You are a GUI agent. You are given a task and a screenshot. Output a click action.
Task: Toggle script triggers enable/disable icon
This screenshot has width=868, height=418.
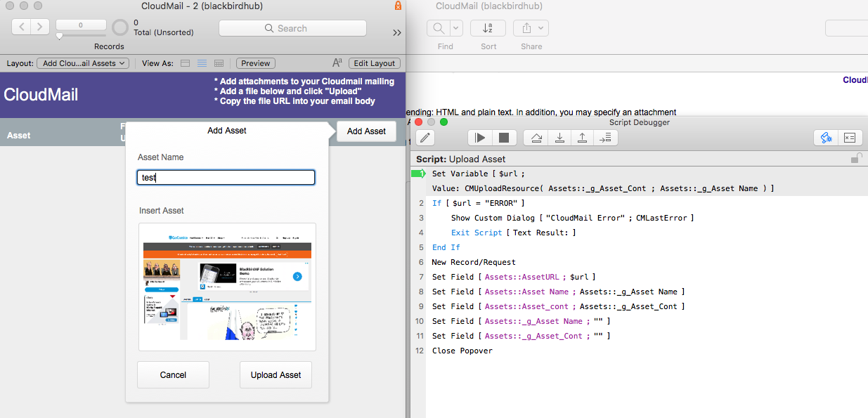pos(826,138)
